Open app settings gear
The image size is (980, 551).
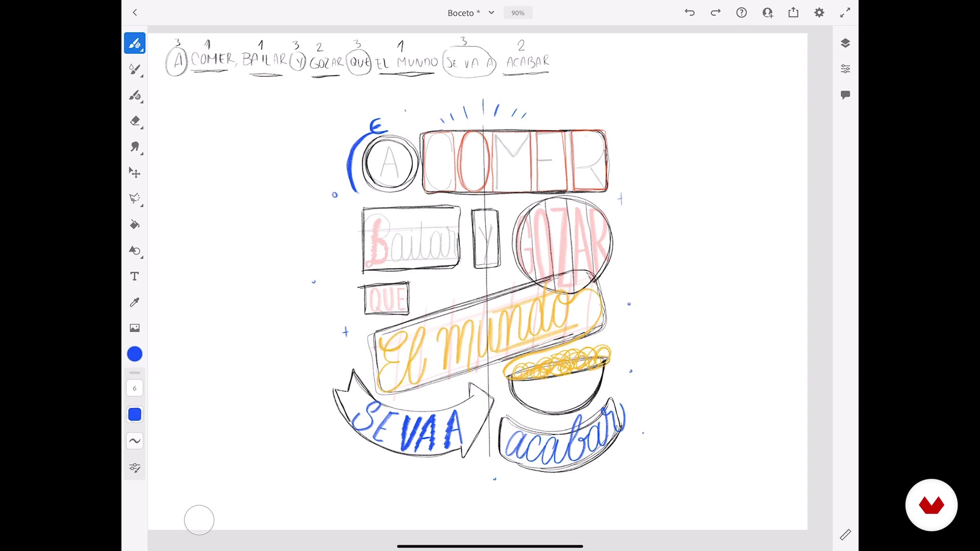(x=819, y=13)
